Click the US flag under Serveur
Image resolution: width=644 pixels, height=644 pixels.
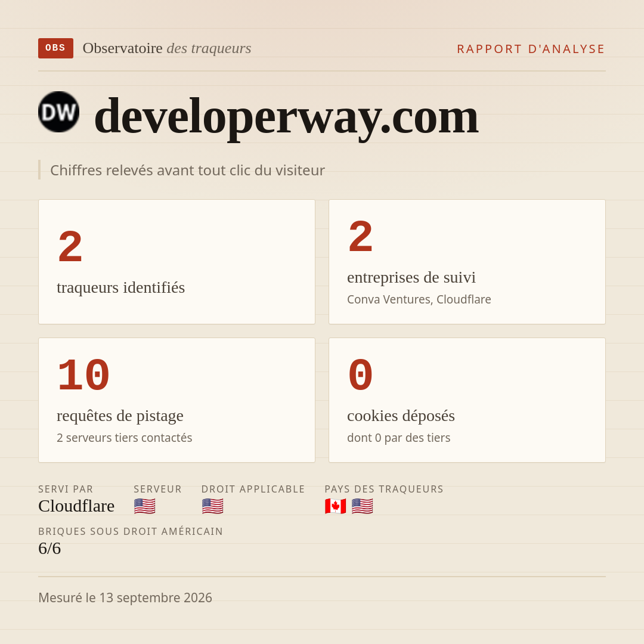[144, 506]
